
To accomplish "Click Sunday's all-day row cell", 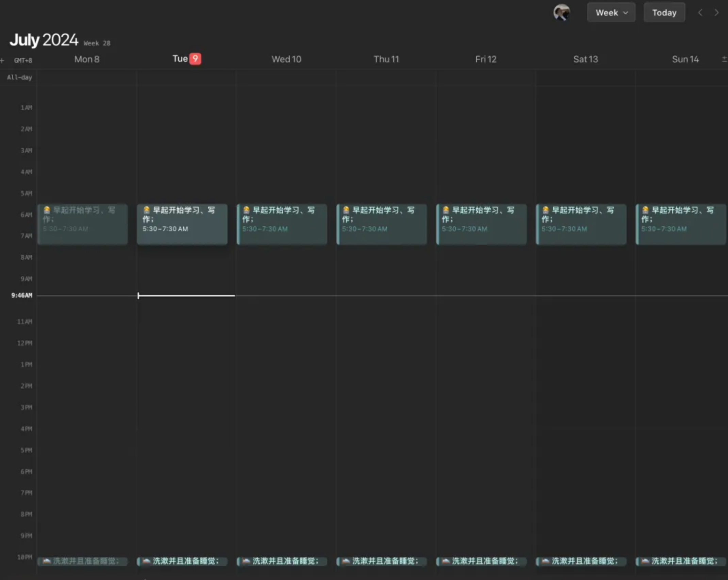I will (681, 78).
